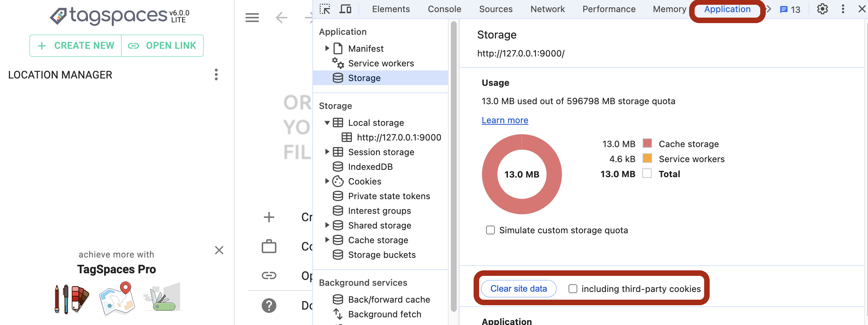Click the TagSpaces plus create icon
The width and height of the screenshot is (868, 325).
269,217
